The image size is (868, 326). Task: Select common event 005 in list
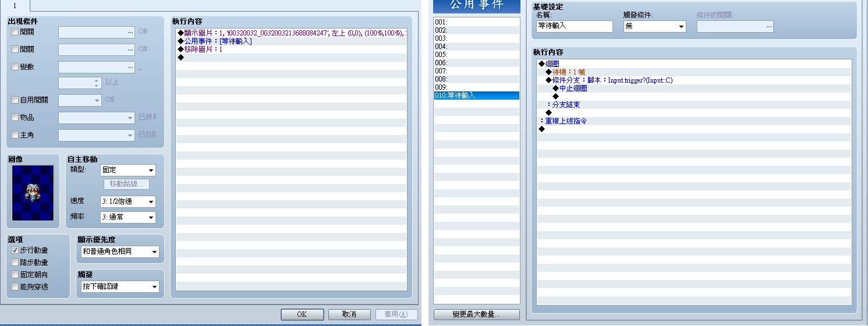click(477, 55)
